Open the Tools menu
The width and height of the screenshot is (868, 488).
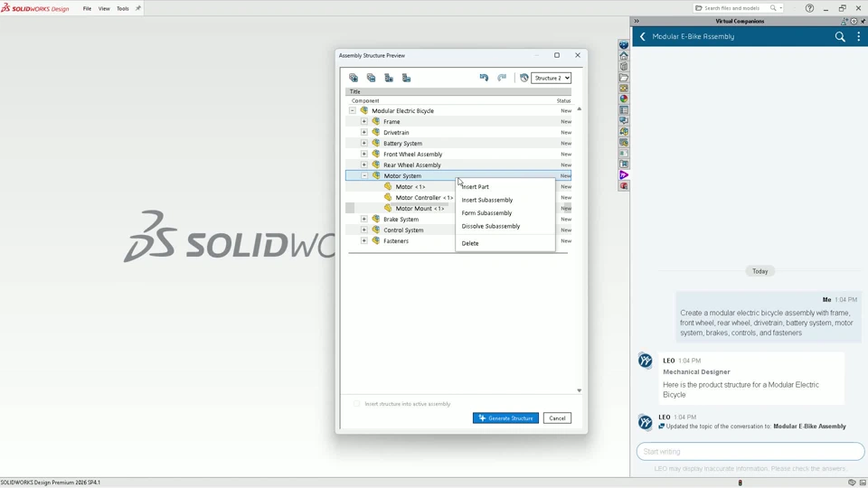(x=122, y=8)
